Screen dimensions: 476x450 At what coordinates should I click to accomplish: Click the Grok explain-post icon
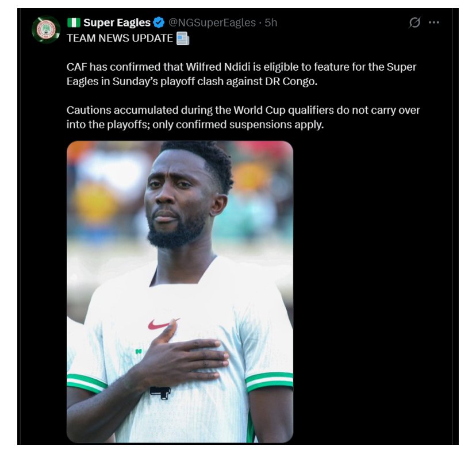point(414,23)
